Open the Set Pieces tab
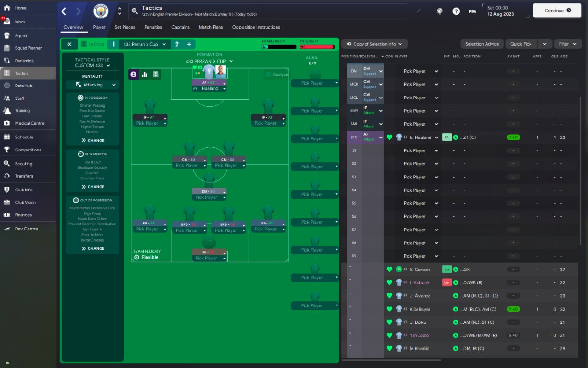 click(x=125, y=27)
